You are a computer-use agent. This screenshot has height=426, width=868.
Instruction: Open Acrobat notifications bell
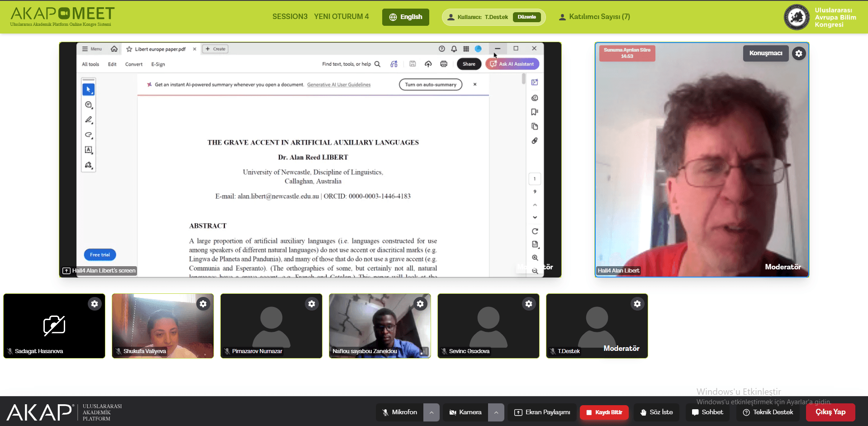[454, 49]
